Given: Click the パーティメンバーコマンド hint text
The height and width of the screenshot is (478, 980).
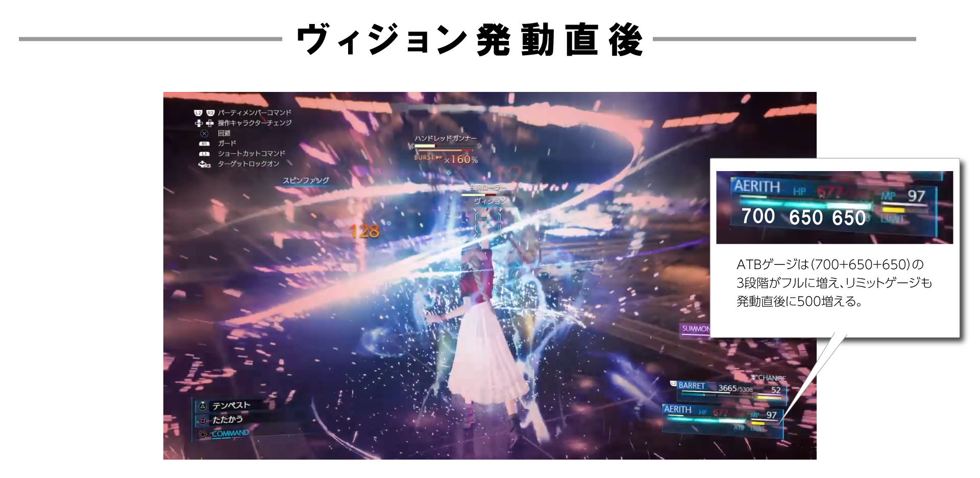Looking at the screenshot, I should point(255,113).
